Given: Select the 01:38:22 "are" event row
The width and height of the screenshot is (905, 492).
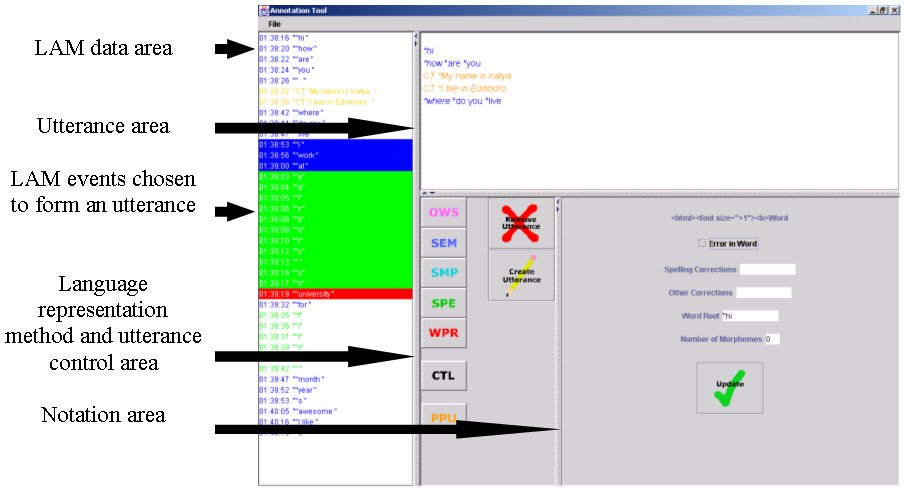Looking at the screenshot, I should [335, 59].
